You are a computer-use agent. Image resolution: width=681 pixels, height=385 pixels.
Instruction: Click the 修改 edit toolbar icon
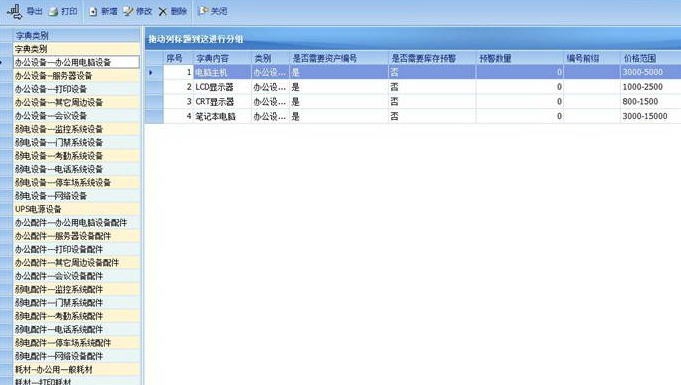point(128,12)
